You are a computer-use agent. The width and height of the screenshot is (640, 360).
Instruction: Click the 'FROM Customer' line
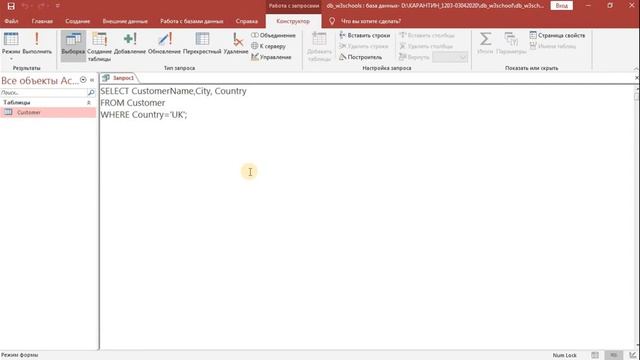133,103
